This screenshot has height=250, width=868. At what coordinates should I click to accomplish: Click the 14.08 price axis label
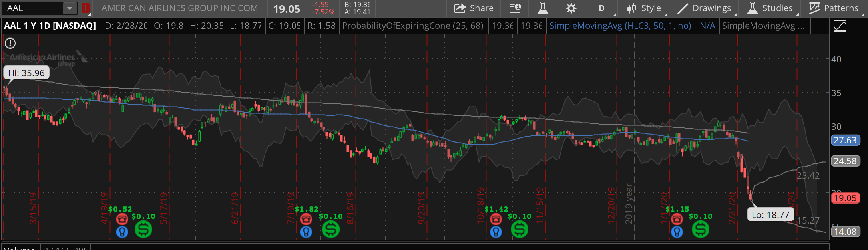845,232
